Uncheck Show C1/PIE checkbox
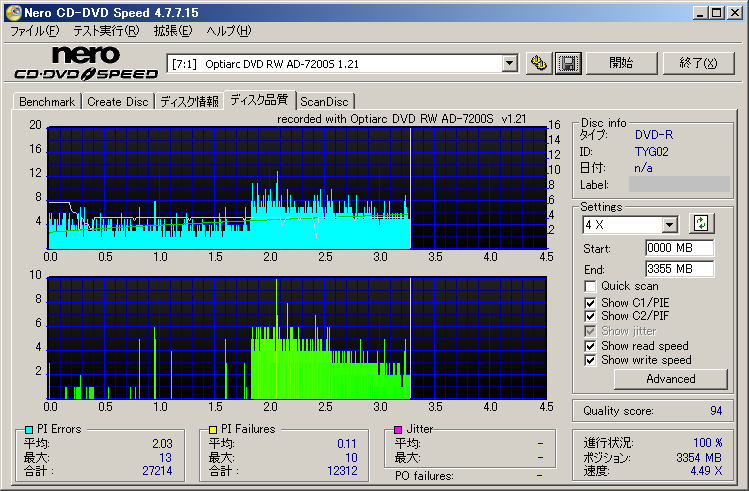 tap(590, 303)
